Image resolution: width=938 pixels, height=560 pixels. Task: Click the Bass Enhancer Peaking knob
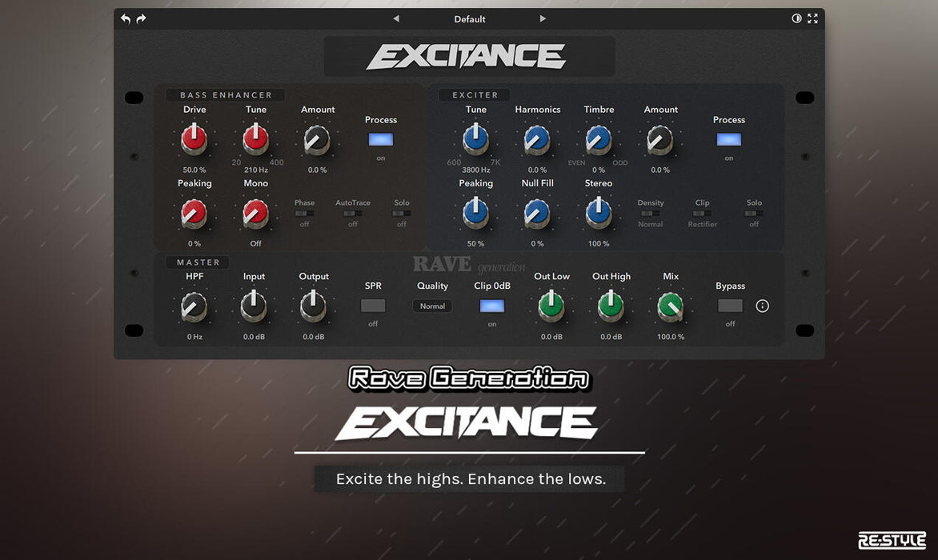(194, 214)
